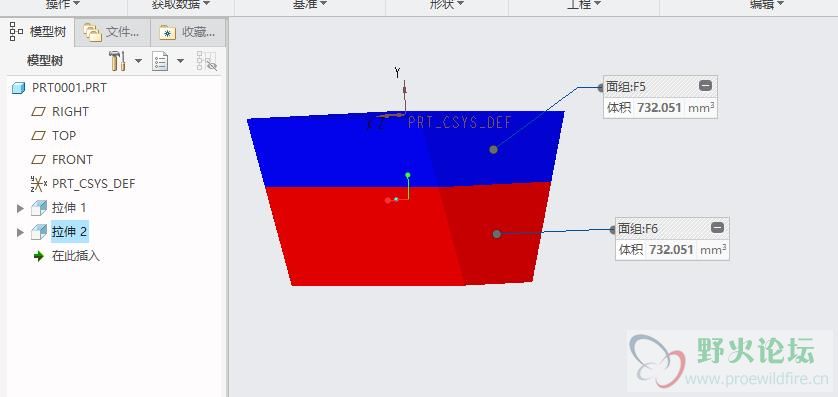Open dropdown arrow beside the tree columns icon

tap(180, 61)
